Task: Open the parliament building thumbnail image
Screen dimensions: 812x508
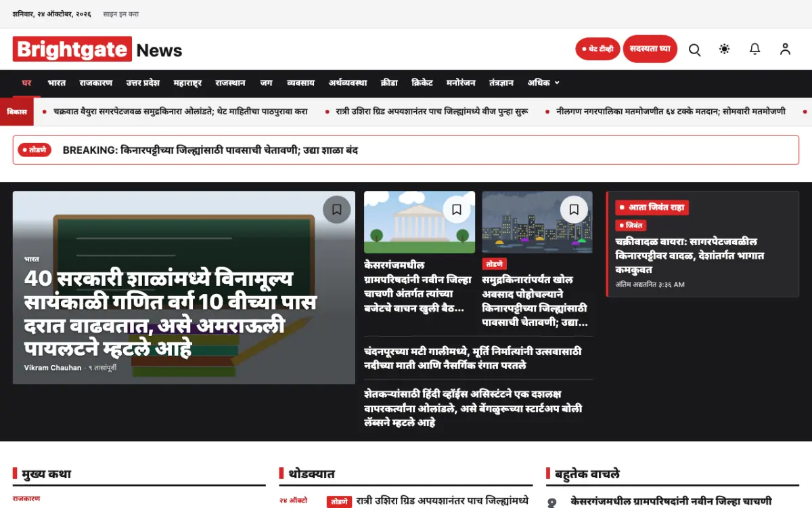Action: [420, 222]
